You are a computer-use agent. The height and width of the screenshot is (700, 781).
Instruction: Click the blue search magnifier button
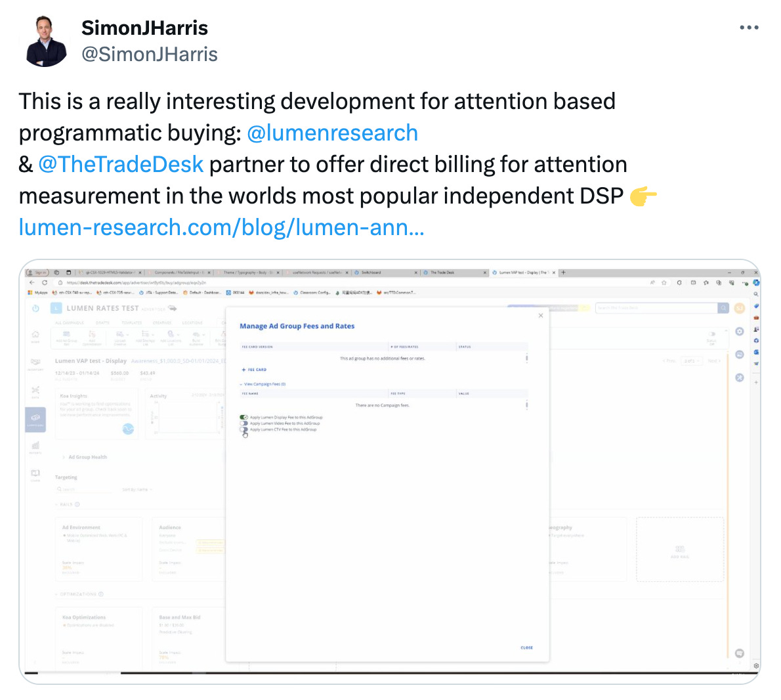(x=723, y=309)
